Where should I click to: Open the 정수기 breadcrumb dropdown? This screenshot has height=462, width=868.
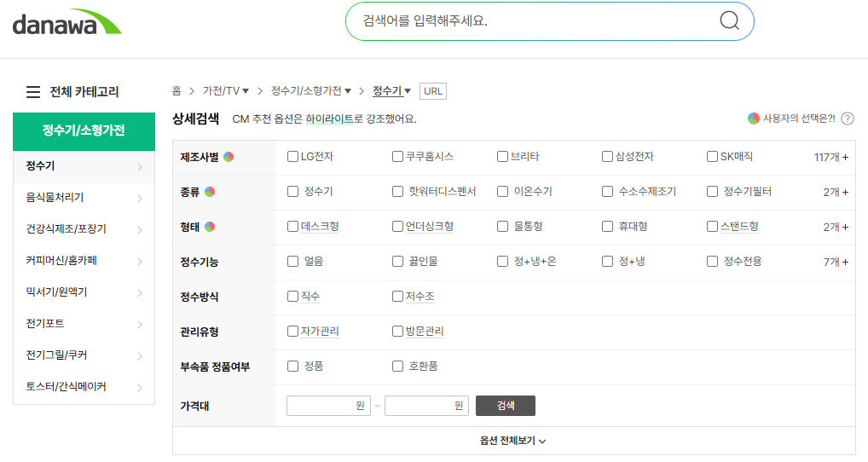pos(391,90)
